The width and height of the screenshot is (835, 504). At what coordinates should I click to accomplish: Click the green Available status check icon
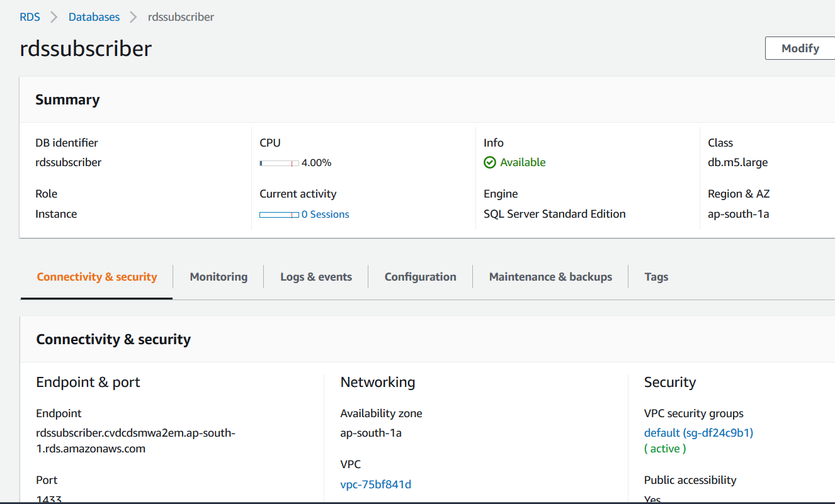490,162
